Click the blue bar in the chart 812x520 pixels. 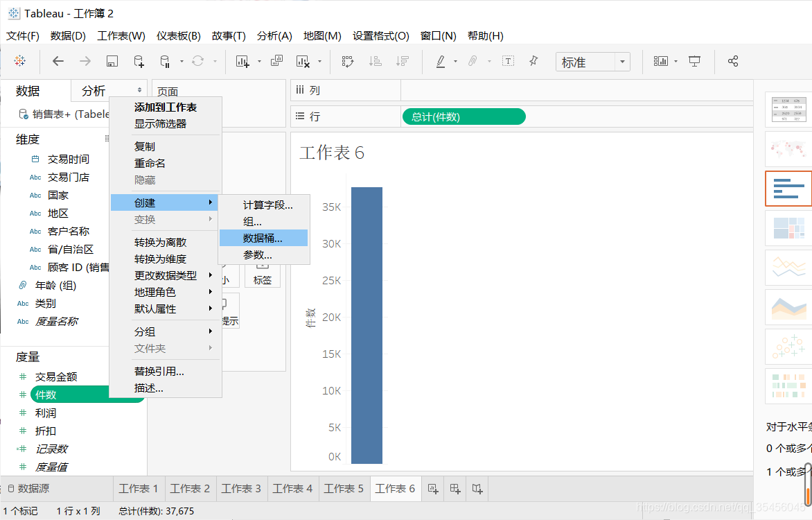pyautogui.click(x=367, y=325)
